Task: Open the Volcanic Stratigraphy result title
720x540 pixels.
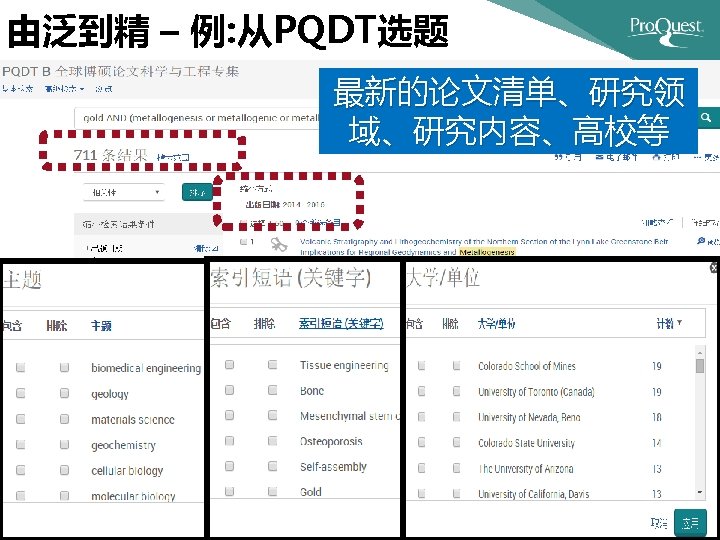Action: point(484,246)
